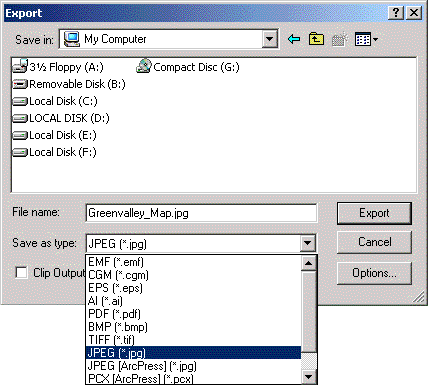Choose PCX [ArcPress] (*.pcx) option
Viewport: 428px width, 385px height.
tap(193, 378)
